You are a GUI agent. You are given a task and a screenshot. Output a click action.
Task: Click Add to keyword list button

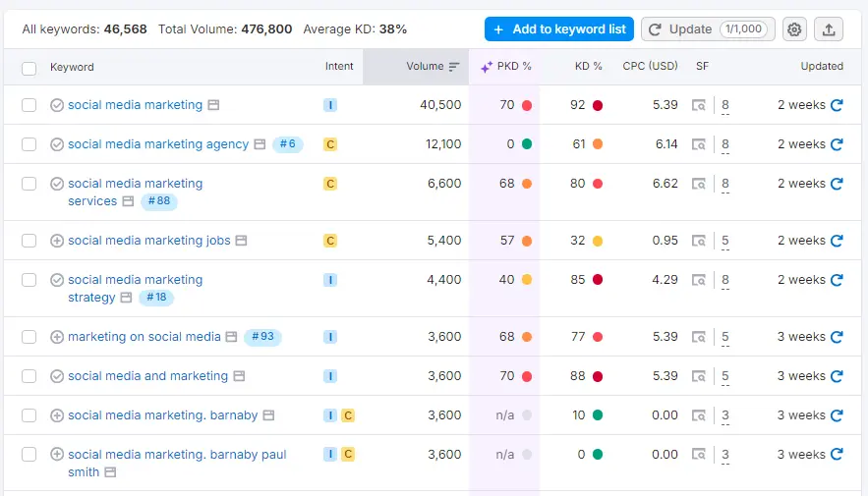click(558, 29)
